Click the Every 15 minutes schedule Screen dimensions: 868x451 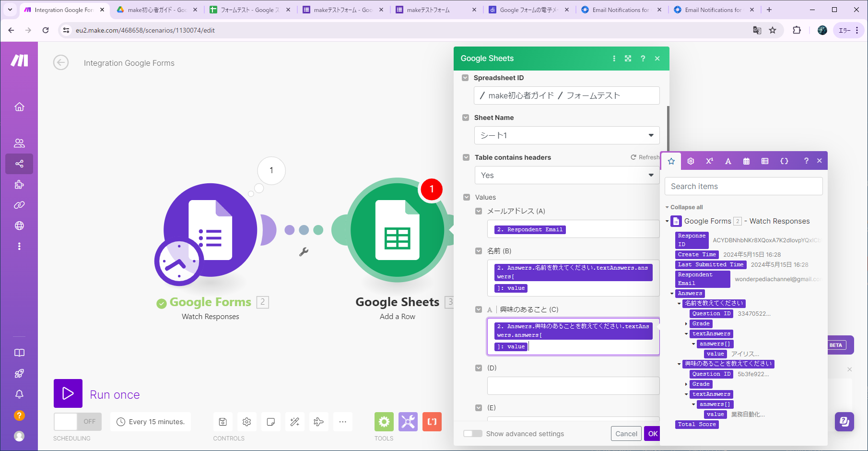[x=151, y=422]
